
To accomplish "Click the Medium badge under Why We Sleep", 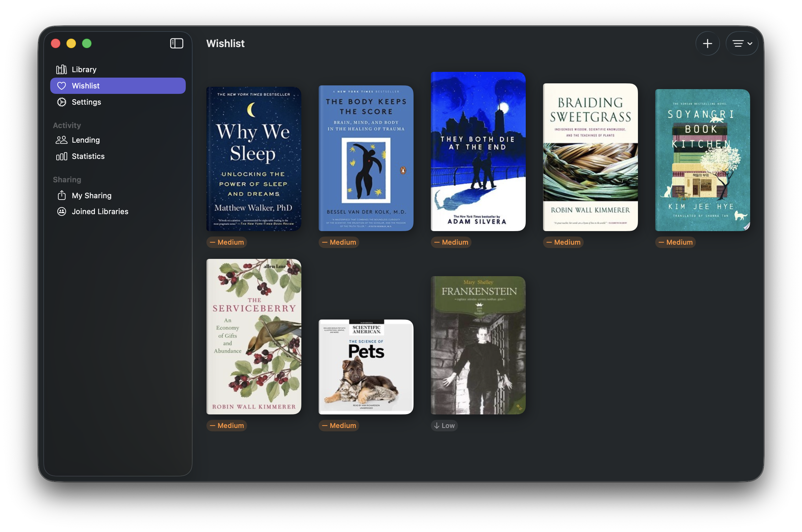I will 226,242.
